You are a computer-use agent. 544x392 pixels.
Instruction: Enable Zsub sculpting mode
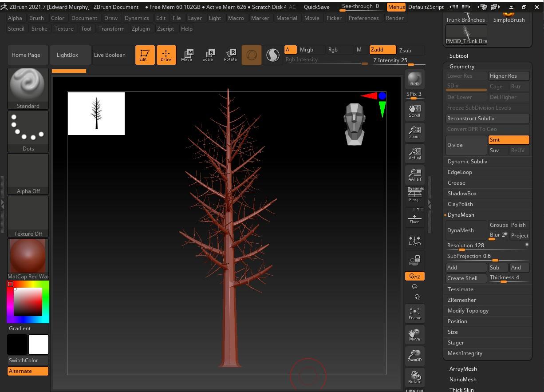(x=411, y=50)
